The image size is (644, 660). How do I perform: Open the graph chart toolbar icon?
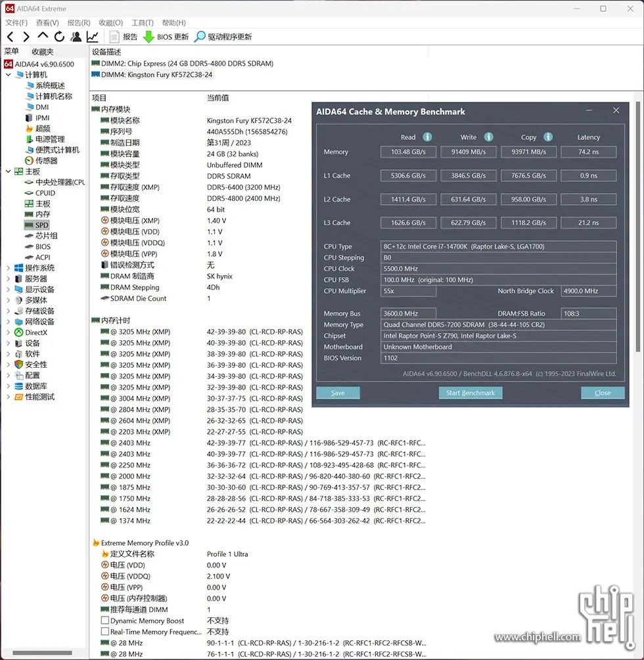click(92, 37)
